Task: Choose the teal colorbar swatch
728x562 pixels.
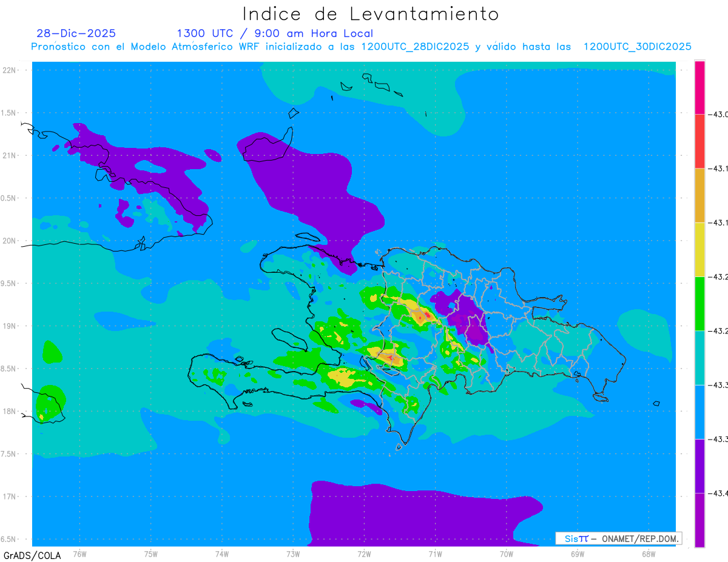Action: pyautogui.click(x=699, y=358)
